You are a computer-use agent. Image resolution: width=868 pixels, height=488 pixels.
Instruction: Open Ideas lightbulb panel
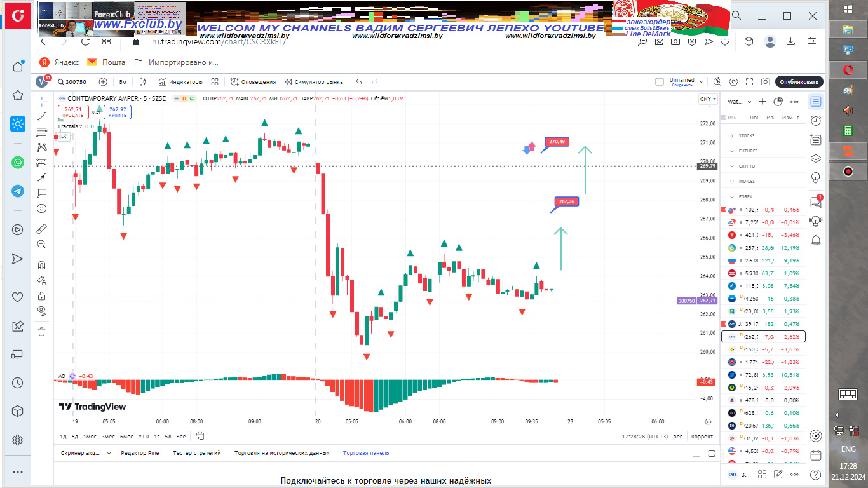pos(816,177)
